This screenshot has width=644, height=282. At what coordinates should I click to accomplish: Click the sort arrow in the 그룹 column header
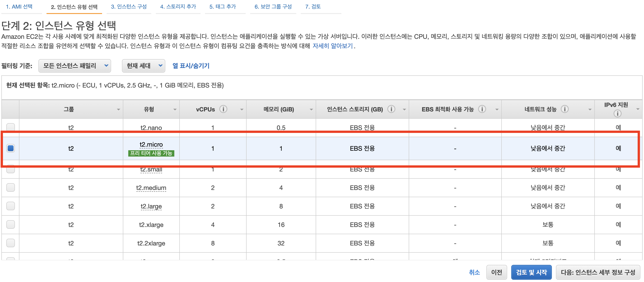pyautogui.click(x=118, y=110)
